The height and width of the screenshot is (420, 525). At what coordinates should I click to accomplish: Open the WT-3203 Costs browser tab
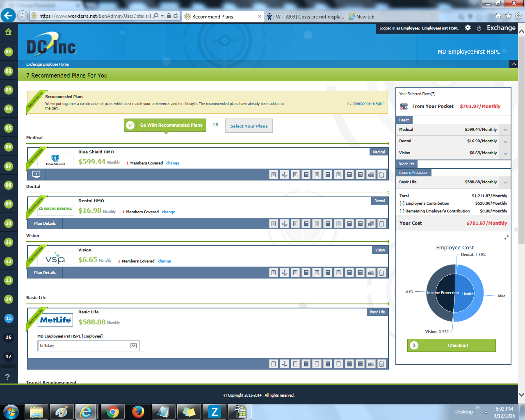pos(306,17)
